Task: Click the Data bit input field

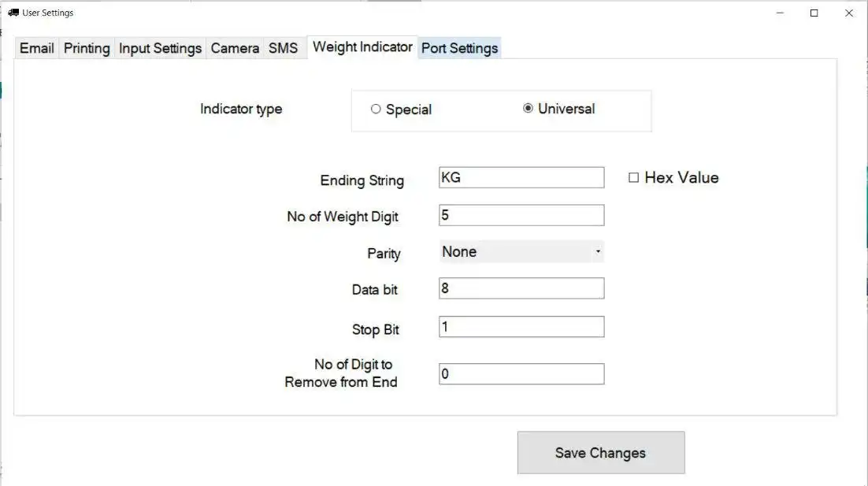Action: point(521,288)
